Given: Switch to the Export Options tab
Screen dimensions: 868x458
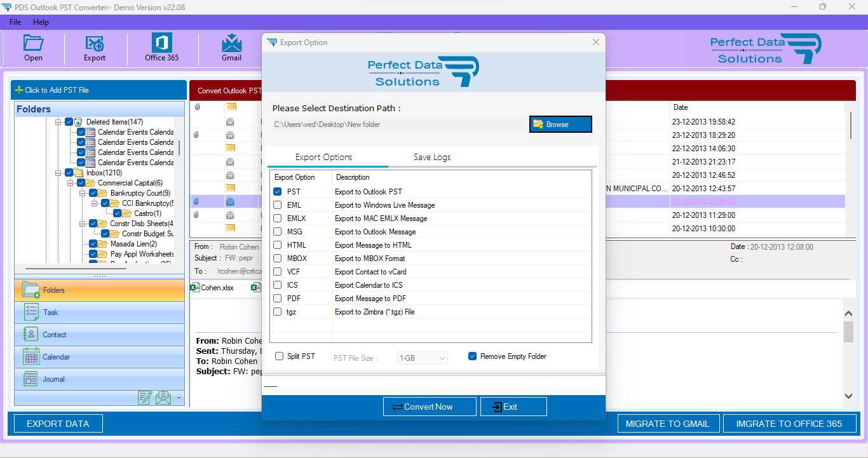Looking at the screenshot, I should [x=323, y=157].
